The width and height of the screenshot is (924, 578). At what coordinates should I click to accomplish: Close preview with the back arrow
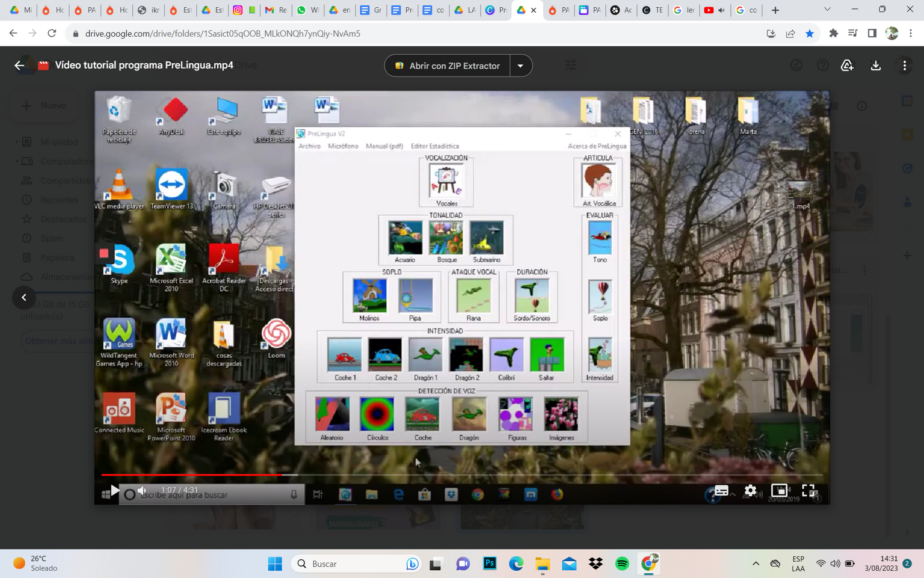click(x=19, y=66)
